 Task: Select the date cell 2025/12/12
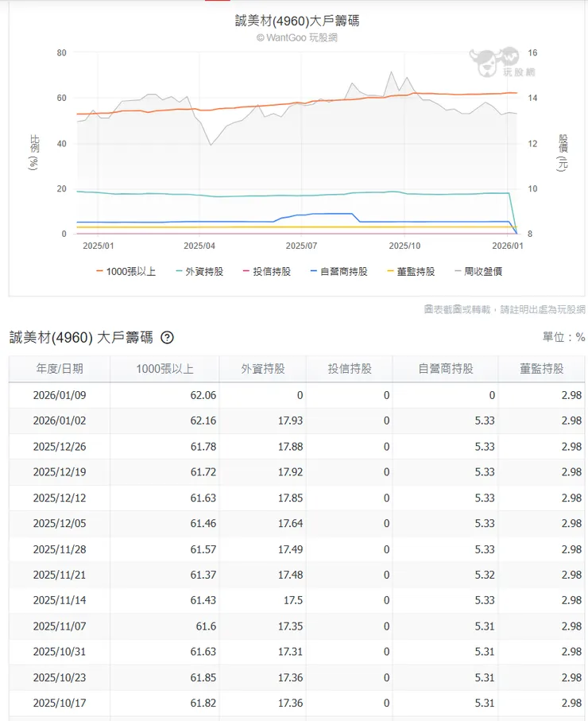tap(60, 498)
